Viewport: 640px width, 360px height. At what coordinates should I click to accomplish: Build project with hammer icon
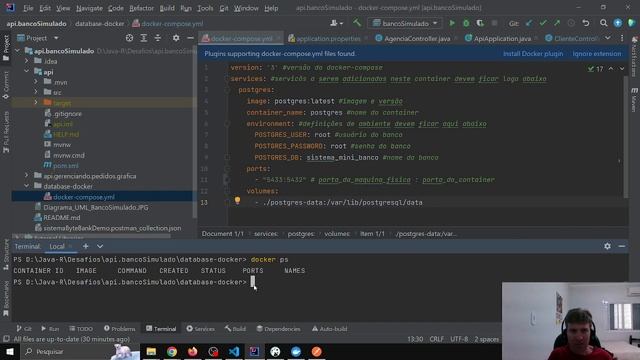(357, 23)
